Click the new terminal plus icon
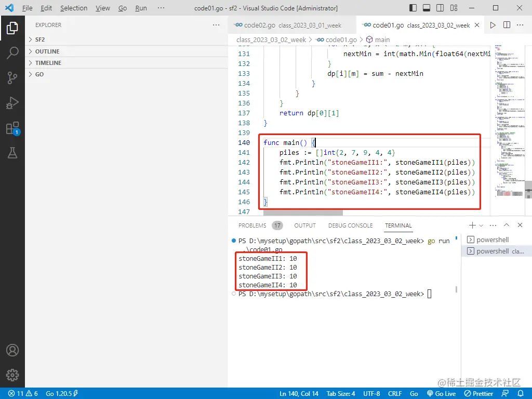This screenshot has width=532, height=399. click(x=472, y=225)
